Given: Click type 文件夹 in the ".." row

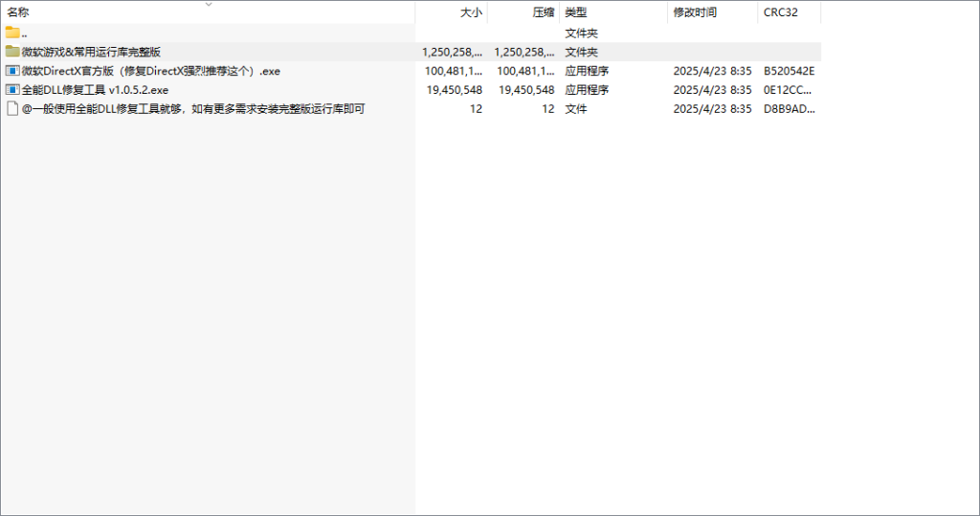Looking at the screenshot, I should pyautogui.click(x=581, y=34).
